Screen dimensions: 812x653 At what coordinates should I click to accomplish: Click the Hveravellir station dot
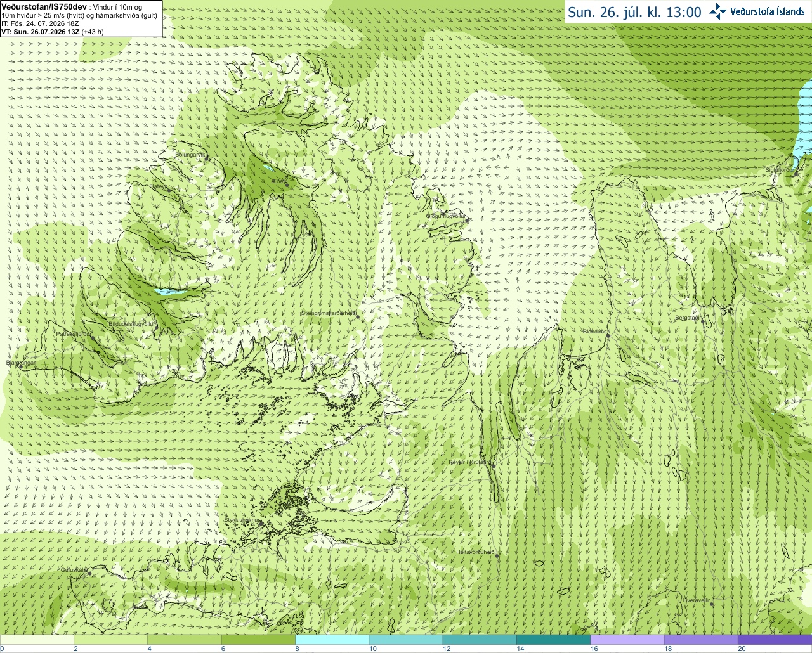(712, 604)
